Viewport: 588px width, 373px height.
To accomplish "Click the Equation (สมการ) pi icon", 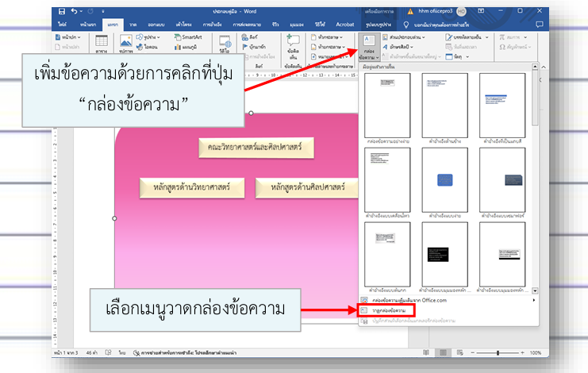I will (506, 37).
